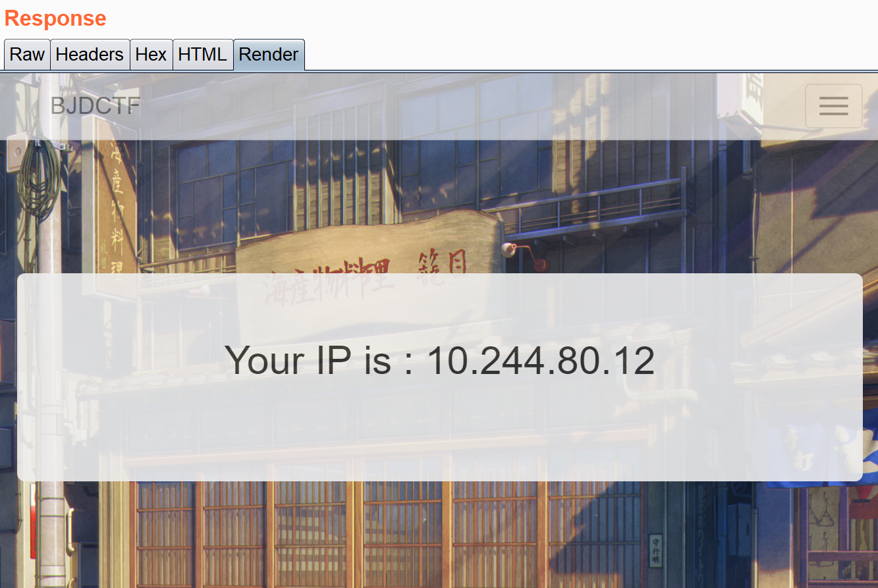Click the active Render tab
Viewport: 878px width, 588px height.
tap(269, 54)
